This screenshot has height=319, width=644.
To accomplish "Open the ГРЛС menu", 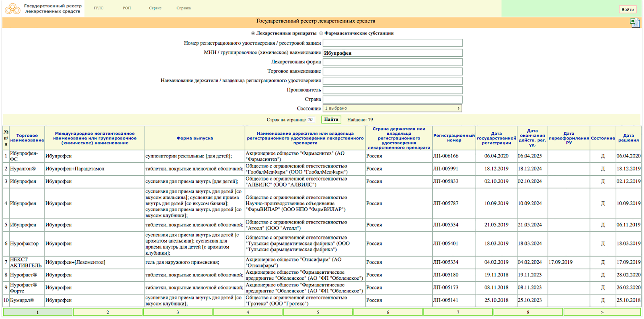I will point(99,8).
